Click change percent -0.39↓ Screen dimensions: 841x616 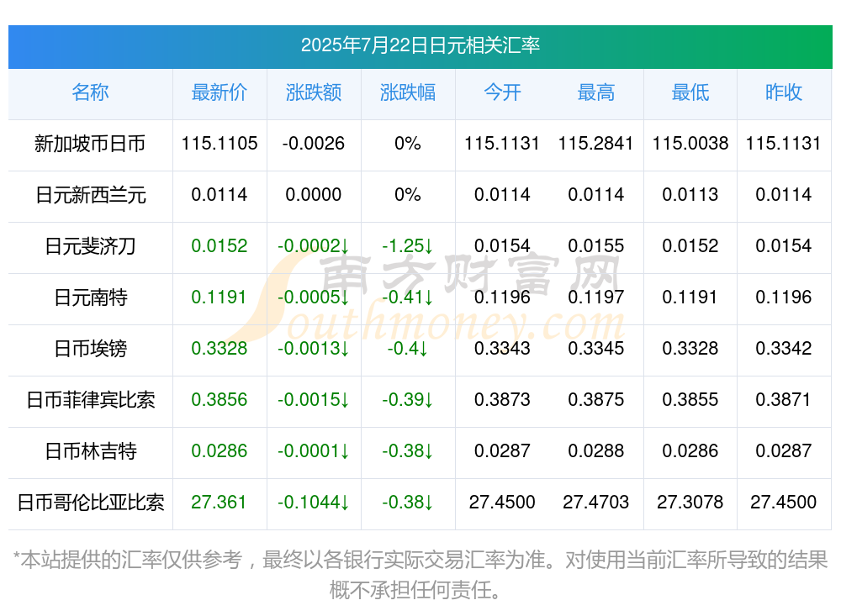click(408, 400)
